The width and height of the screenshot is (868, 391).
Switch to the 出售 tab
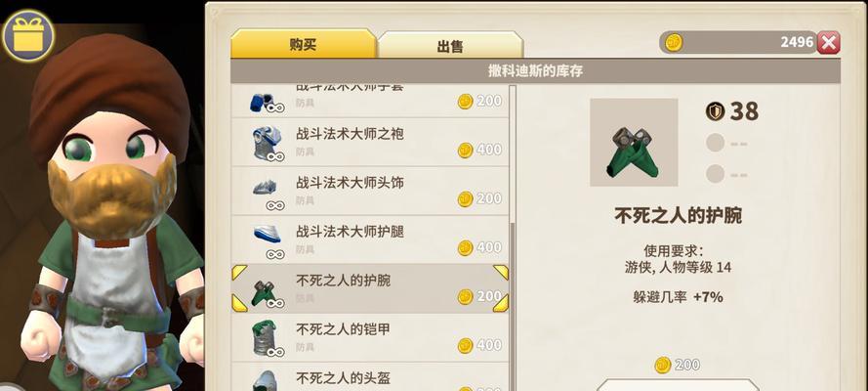tap(450, 45)
